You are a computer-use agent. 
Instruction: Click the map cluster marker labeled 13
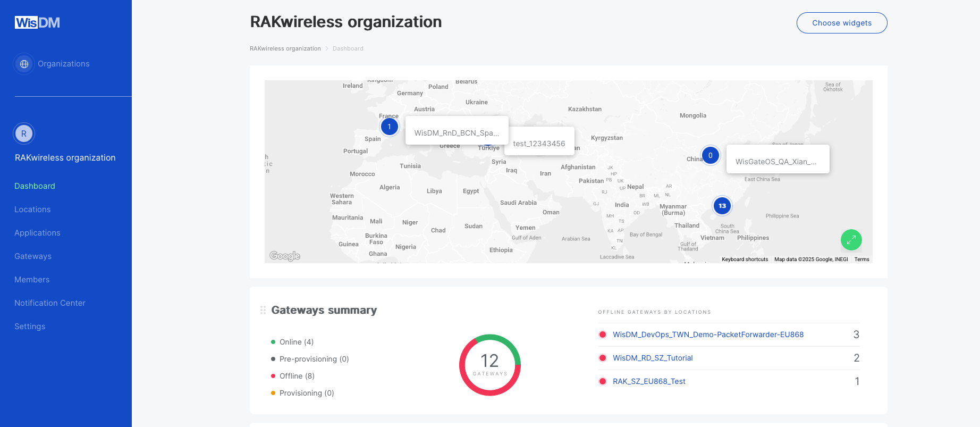[722, 206]
